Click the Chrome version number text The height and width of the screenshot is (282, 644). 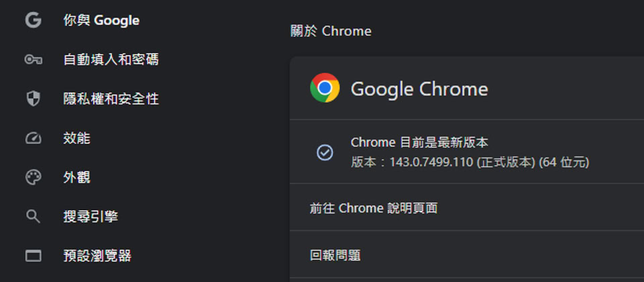coord(470,162)
